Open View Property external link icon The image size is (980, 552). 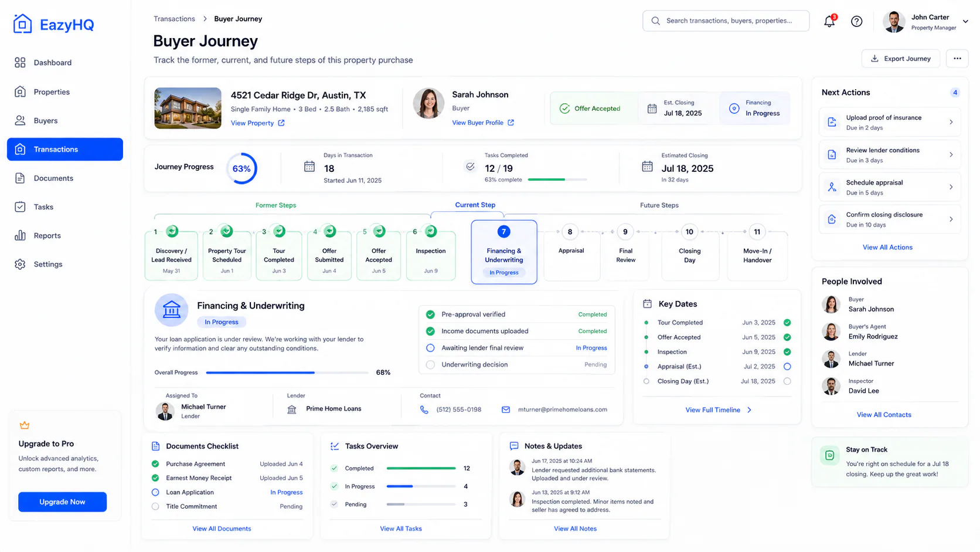(x=281, y=123)
